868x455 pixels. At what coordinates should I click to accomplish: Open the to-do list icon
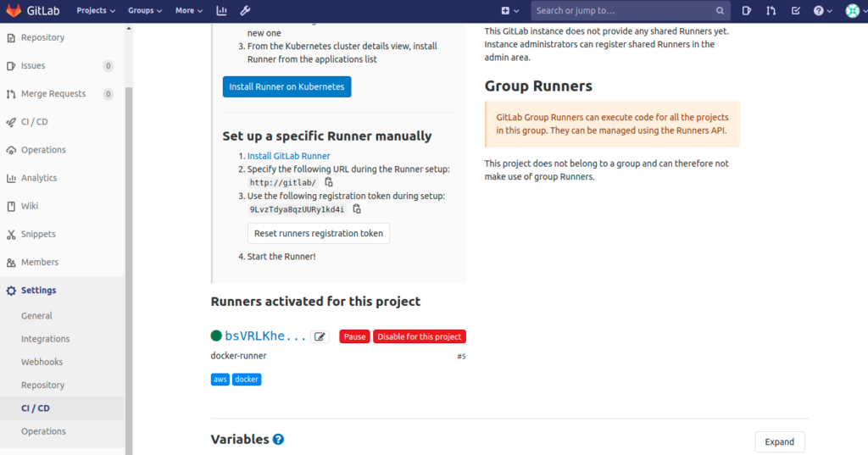(795, 10)
